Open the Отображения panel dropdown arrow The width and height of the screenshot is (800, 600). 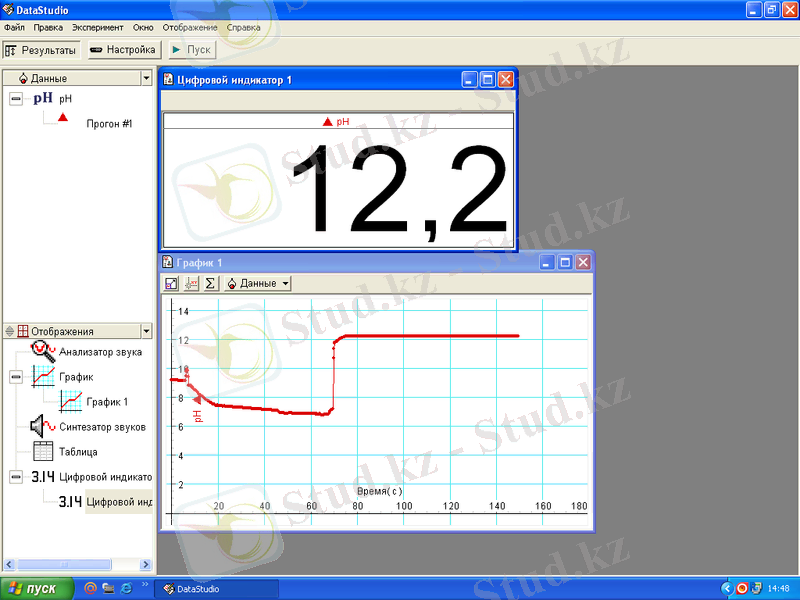coord(146,331)
